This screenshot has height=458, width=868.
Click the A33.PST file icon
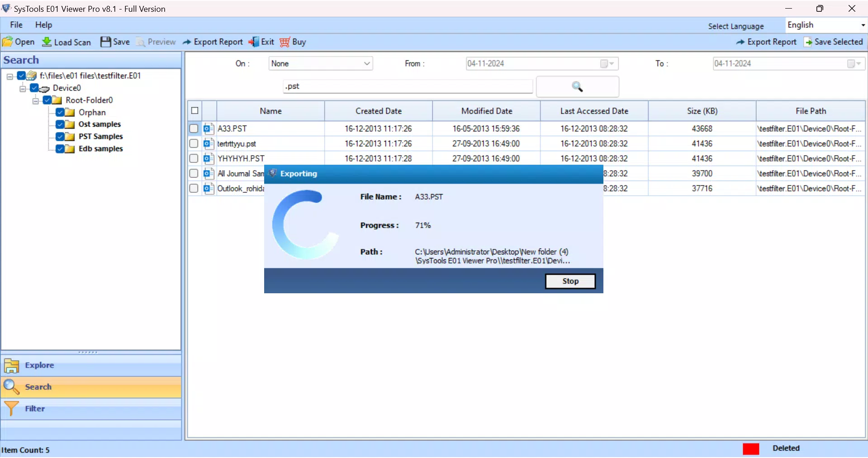(209, 129)
